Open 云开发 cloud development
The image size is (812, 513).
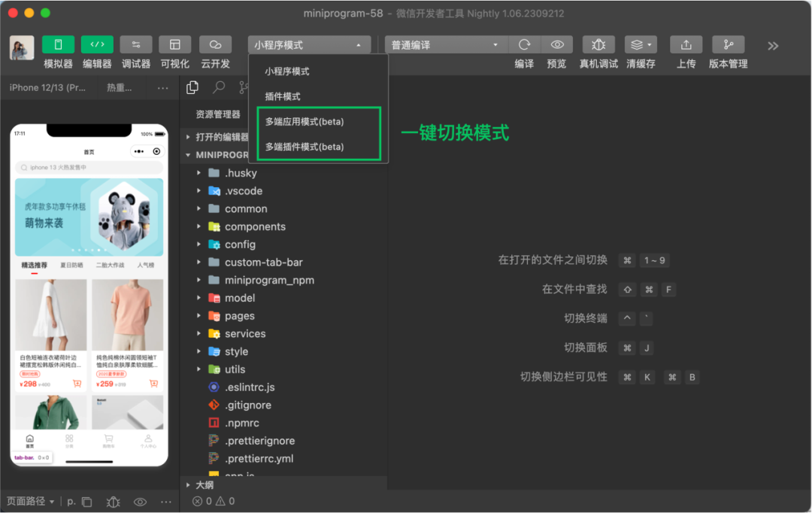coord(215,44)
